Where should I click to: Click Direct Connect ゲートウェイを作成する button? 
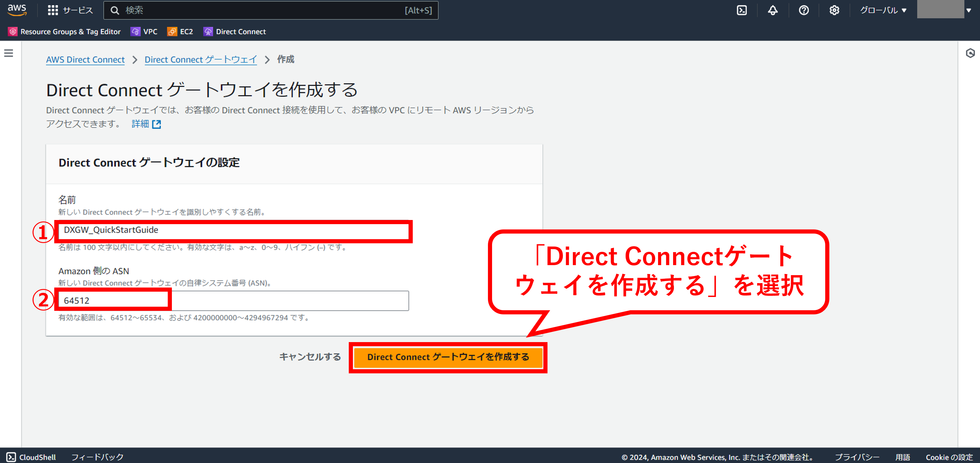click(448, 357)
